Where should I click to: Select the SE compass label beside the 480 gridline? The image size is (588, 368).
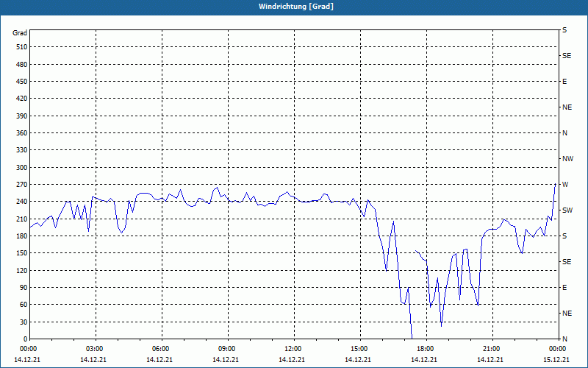[567, 56]
